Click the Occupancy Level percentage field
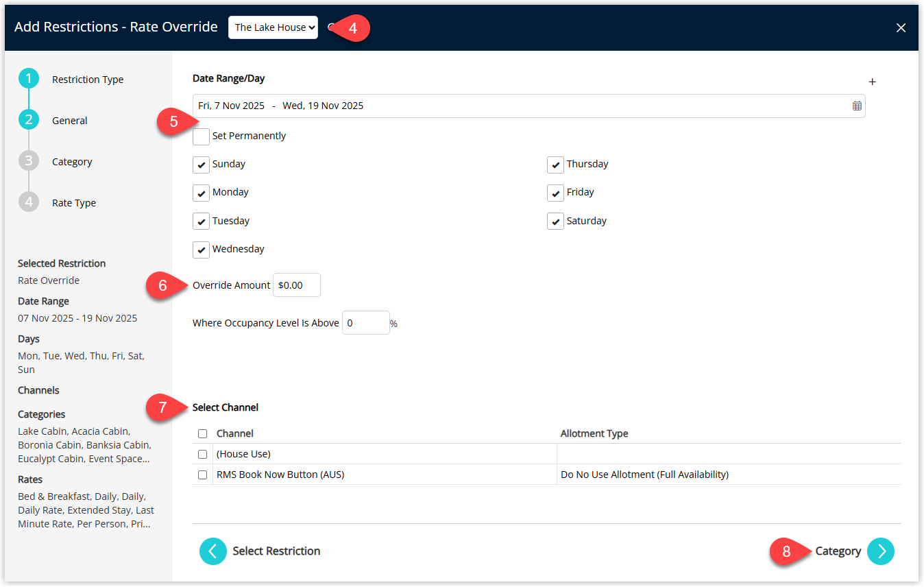 366,323
